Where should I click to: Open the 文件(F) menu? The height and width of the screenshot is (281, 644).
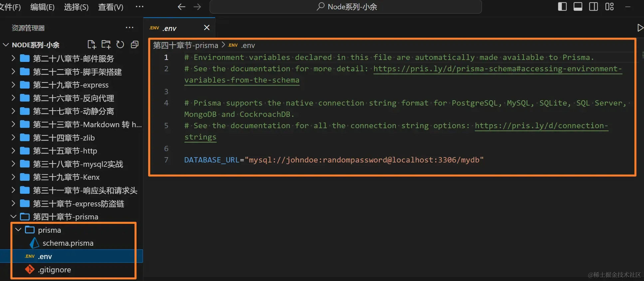tap(10, 7)
